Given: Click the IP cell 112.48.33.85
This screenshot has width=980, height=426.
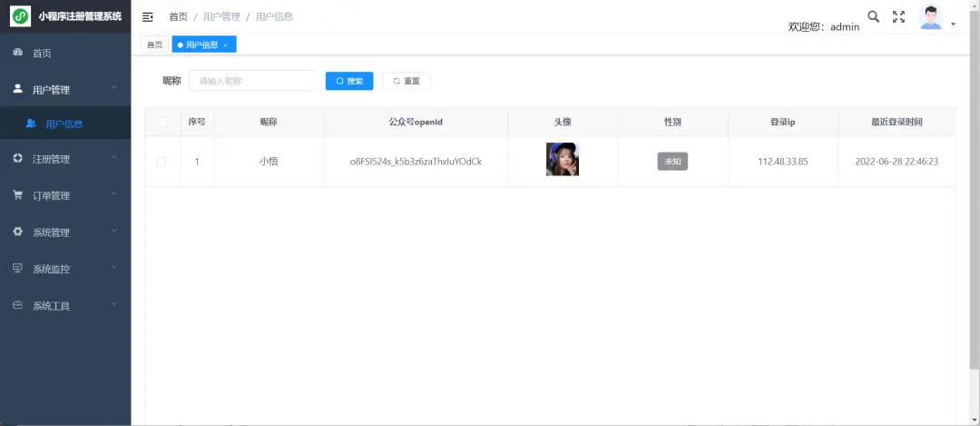Looking at the screenshot, I should click(x=782, y=162).
